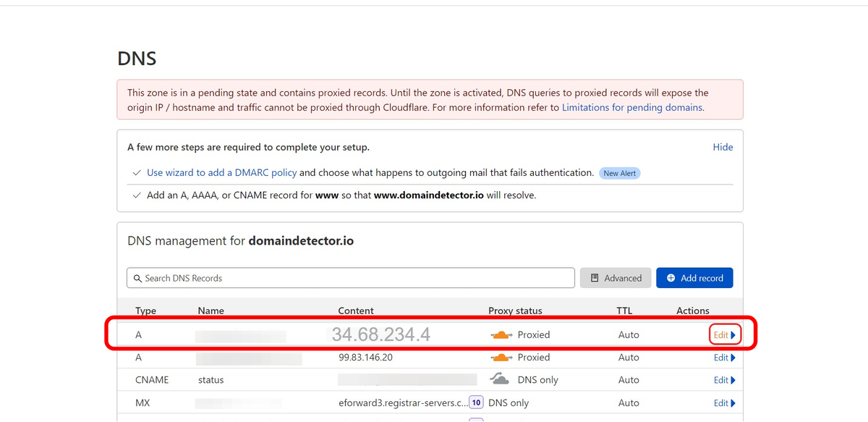Screen dimensions: 868x422
Task: Open 'Limitations for pending domains' link
Action: tap(632, 107)
